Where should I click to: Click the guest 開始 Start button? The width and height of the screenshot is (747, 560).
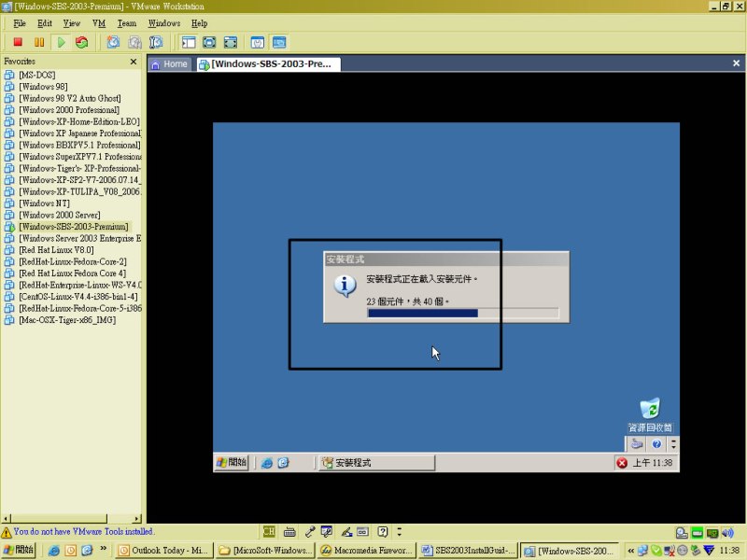232,462
